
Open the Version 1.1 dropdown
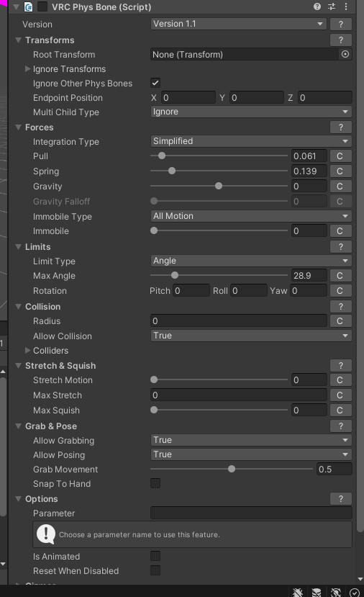pyautogui.click(x=239, y=24)
